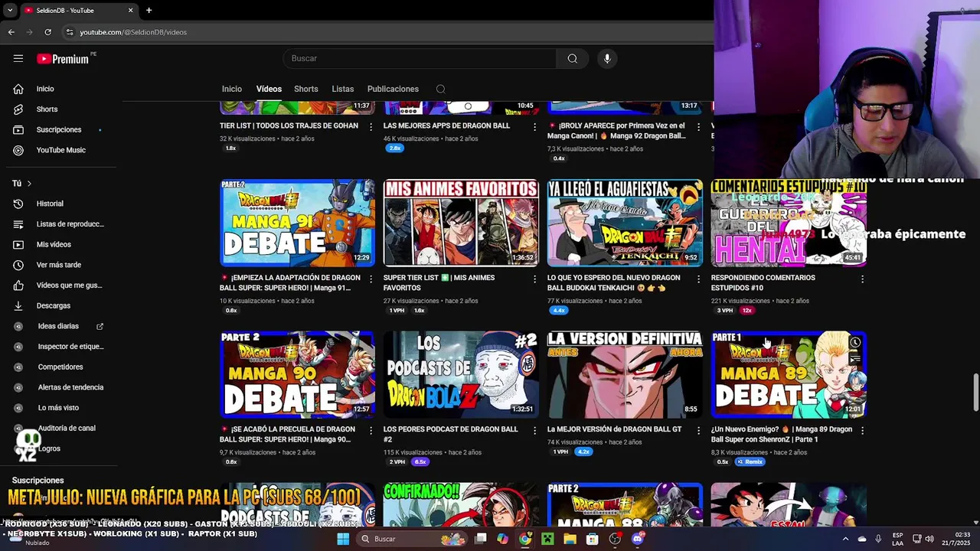Screen dimensions: 980x551
Task: Open options menu for Budokai Tenkaichi video
Action: pyautogui.click(x=698, y=279)
